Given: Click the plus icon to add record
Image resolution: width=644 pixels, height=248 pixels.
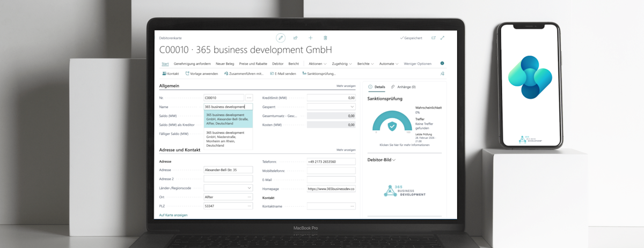Looking at the screenshot, I should point(310,38).
